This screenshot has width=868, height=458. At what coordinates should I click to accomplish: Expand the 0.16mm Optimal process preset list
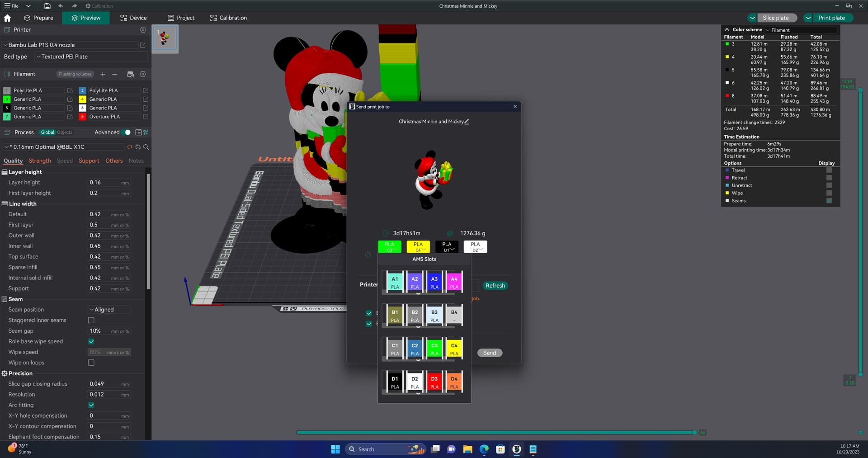[x=63, y=147]
